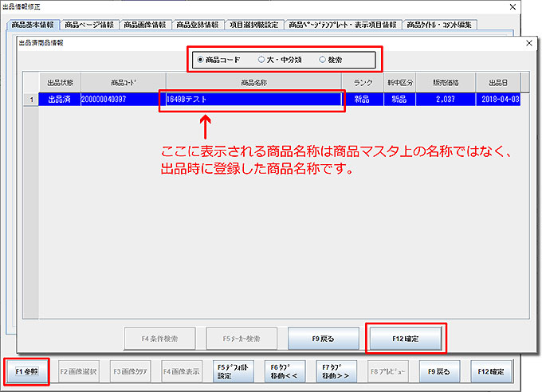Image resolution: width=542 pixels, height=392 pixels.
Task: Click the F4 条件検索 button
Action: coord(159,339)
